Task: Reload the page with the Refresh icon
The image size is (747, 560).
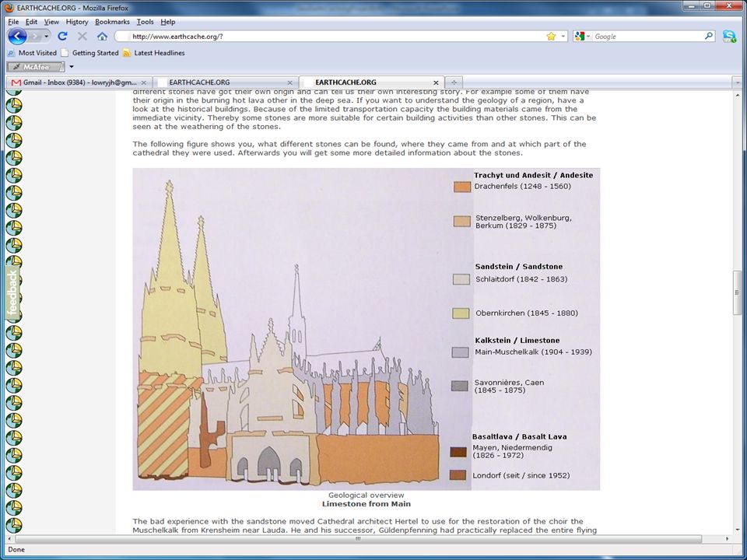Action: (x=62, y=37)
